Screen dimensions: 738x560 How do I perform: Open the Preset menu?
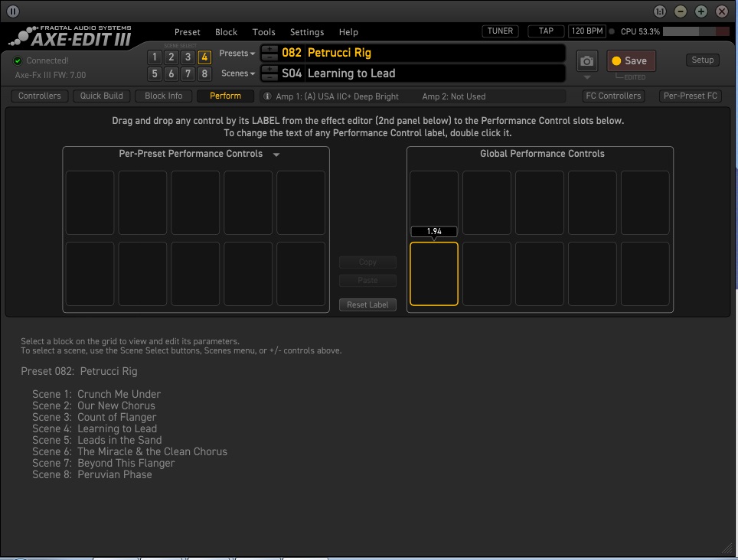point(188,32)
